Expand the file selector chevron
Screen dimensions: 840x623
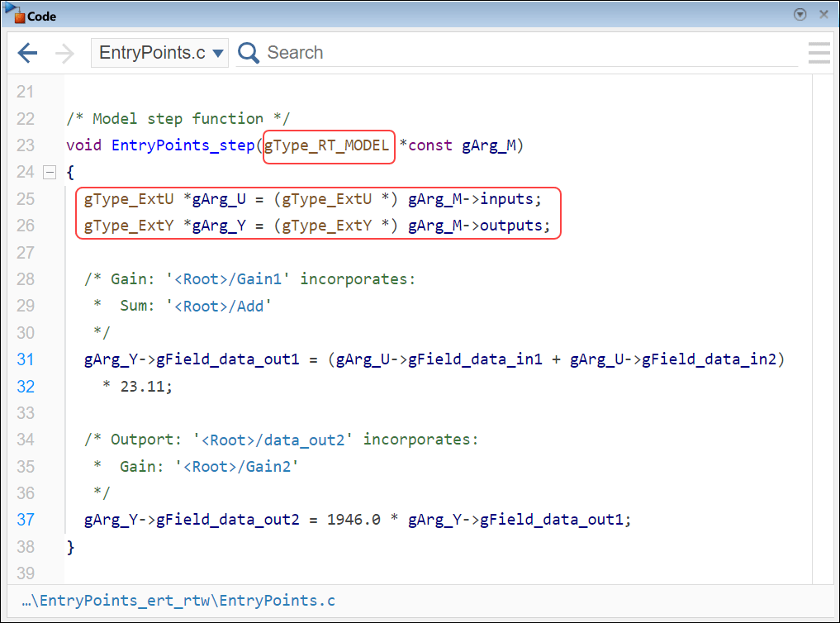217,51
